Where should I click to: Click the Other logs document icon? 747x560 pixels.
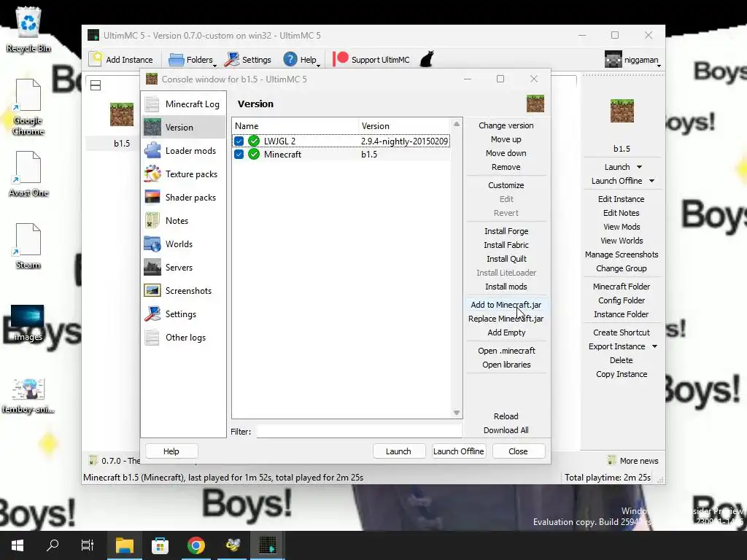click(x=152, y=337)
